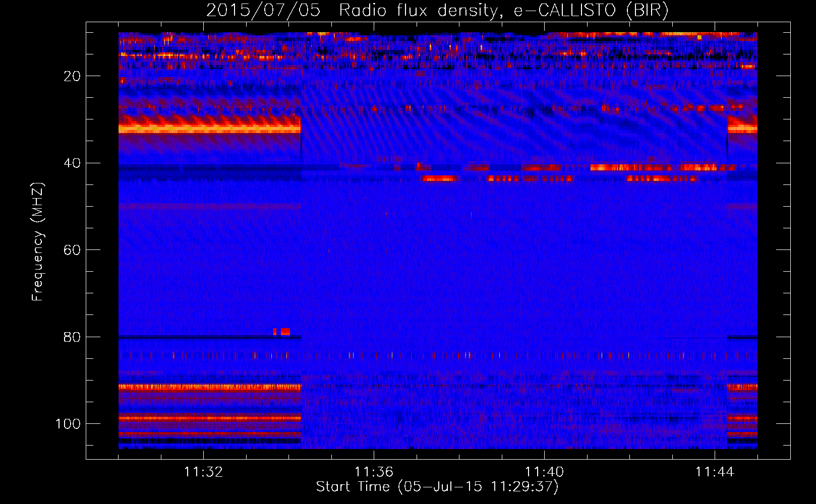816x504 pixels.
Task: Click the 11:44 time tick label
Action: tap(715, 472)
